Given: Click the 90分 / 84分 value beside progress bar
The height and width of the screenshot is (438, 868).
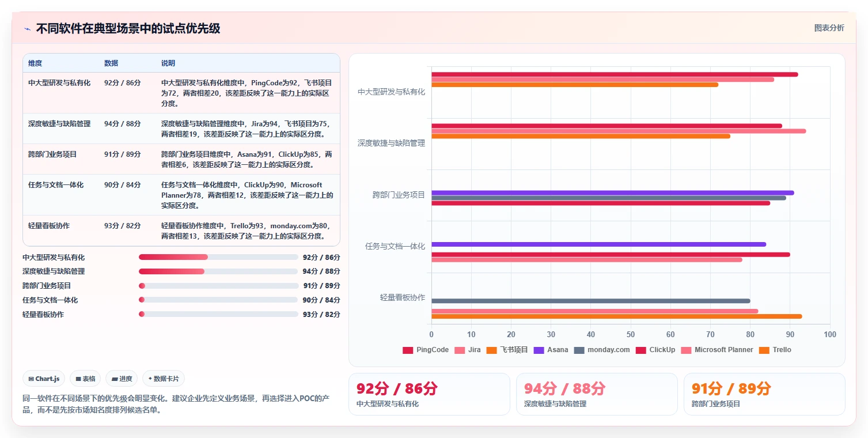Looking at the screenshot, I should (321, 300).
